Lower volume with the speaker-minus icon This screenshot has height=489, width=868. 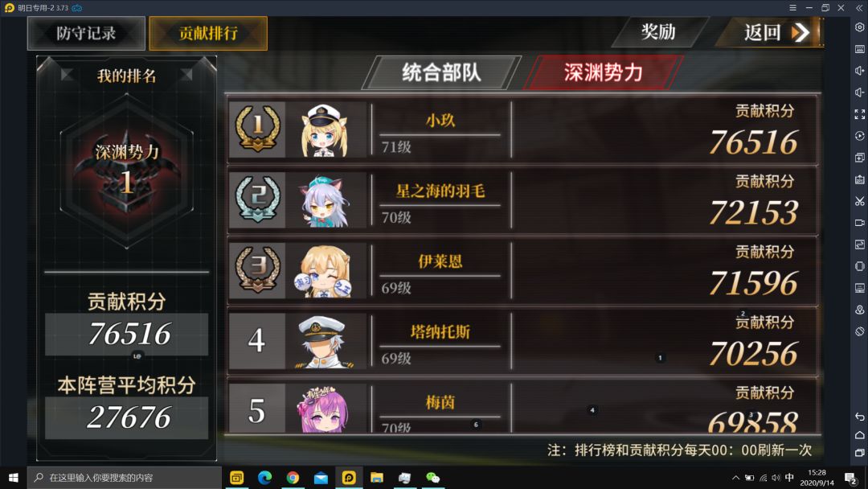point(859,92)
